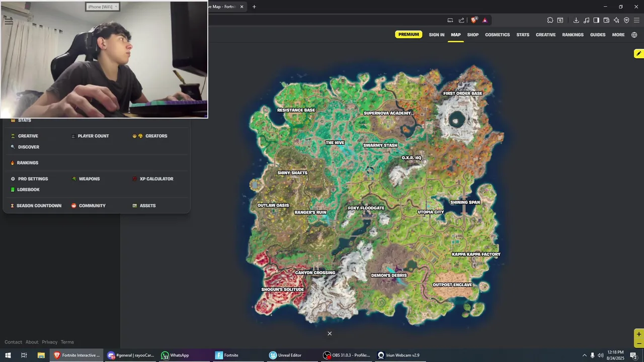Open CREATIVE in the top navigation bar
644x362 pixels.
tap(545, 35)
